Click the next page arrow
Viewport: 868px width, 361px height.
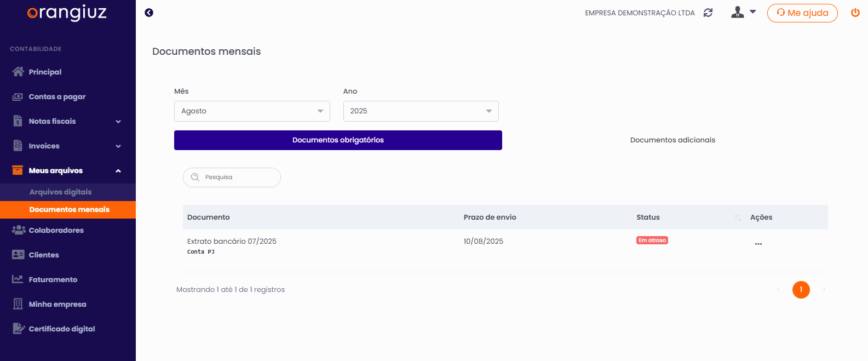click(x=824, y=289)
